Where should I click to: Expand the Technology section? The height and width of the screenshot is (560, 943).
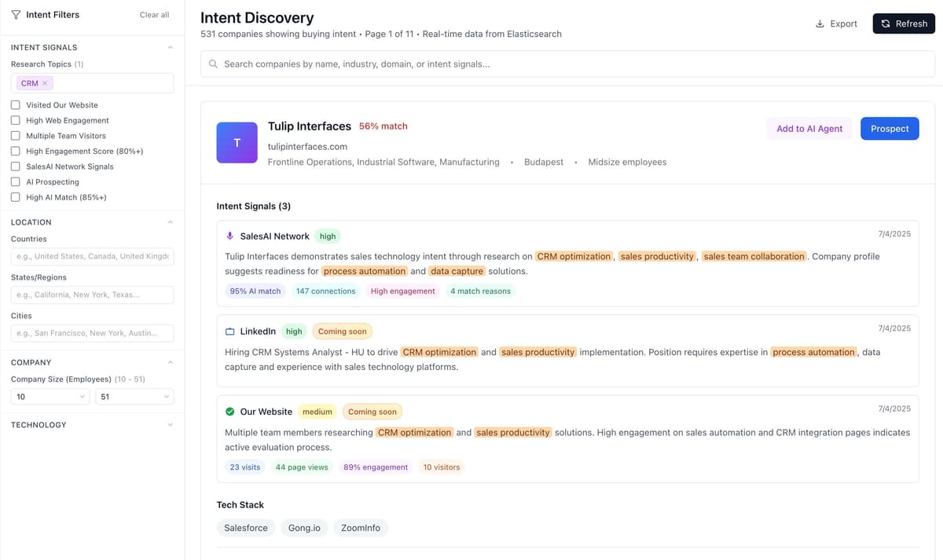(170, 424)
